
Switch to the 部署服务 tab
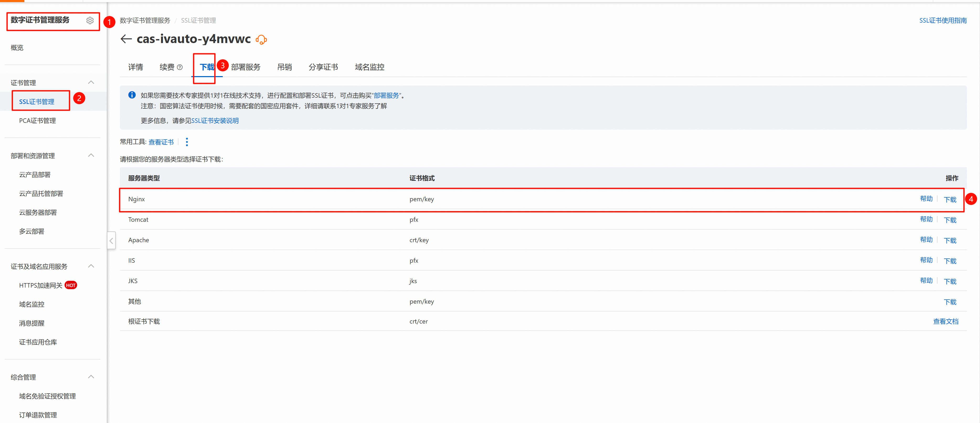point(245,67)
